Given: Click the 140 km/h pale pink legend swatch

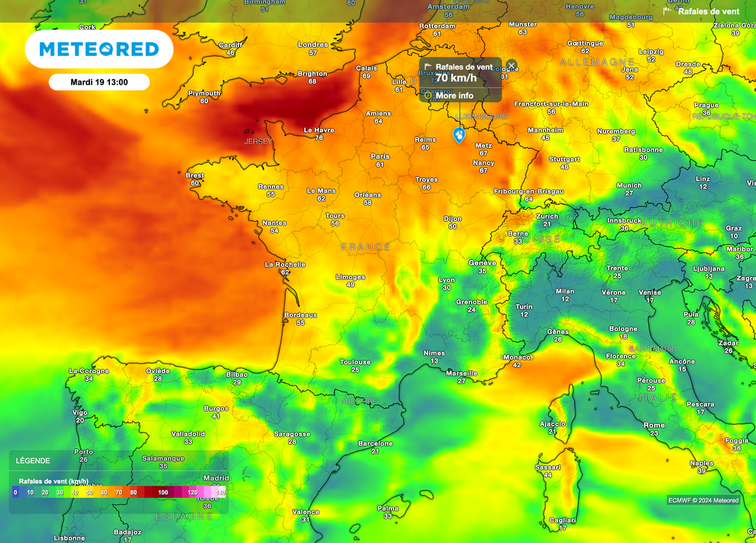Looking at the screenshot, I should (220, 492).
